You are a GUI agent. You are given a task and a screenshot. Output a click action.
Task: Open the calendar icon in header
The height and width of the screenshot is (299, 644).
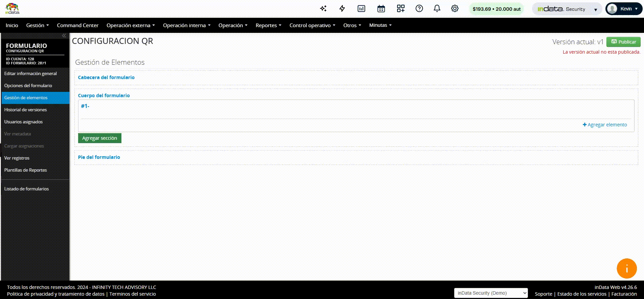point(381,9)
